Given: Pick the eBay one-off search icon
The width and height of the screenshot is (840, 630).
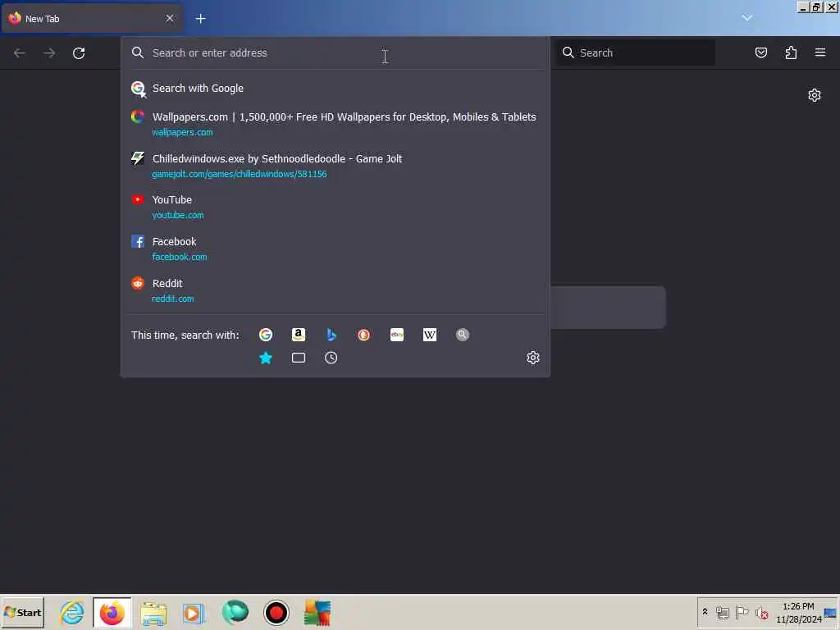Looking at the screenshot, I should (x=397, y=335).
